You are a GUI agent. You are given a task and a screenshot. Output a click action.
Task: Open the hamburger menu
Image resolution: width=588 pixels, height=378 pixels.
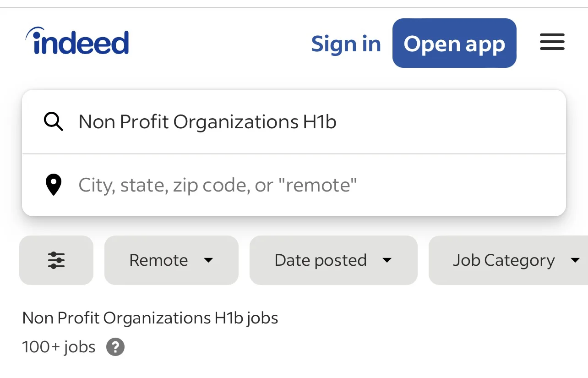[552, 43]
